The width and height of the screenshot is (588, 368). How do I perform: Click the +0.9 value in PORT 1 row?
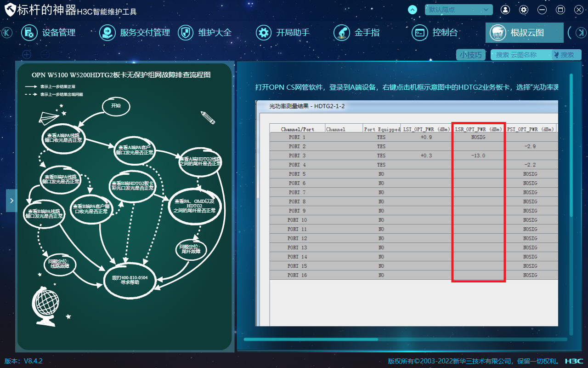point(426,137)
